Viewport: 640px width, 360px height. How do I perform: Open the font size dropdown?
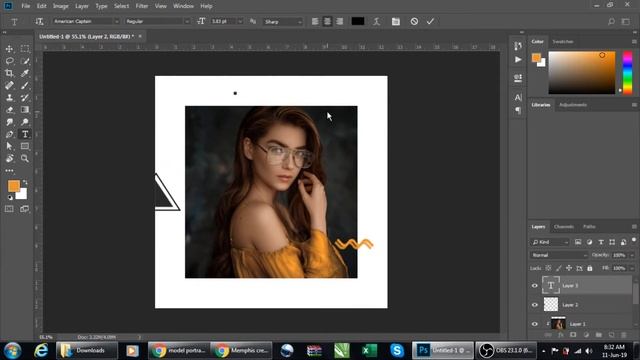[x=240, y=21]
